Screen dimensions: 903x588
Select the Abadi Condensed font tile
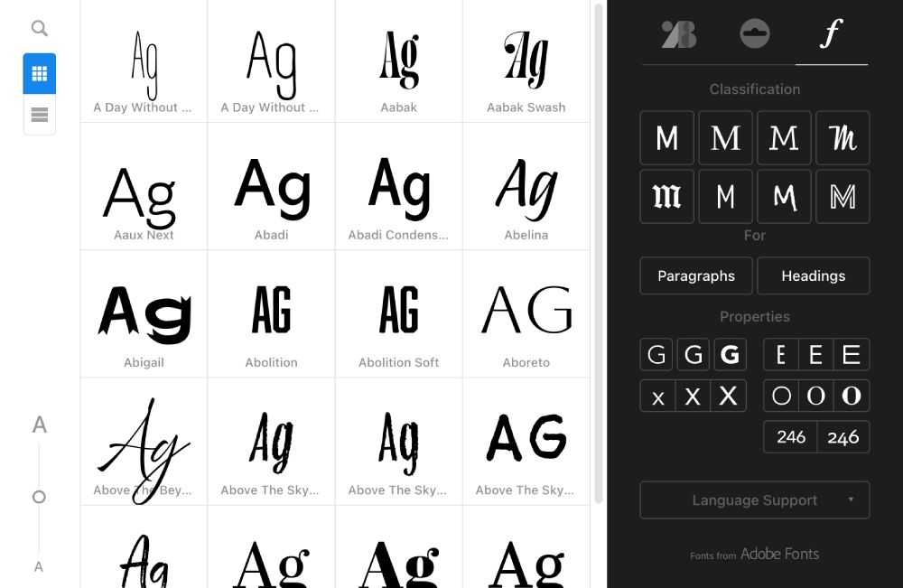(x=398, y=187)
